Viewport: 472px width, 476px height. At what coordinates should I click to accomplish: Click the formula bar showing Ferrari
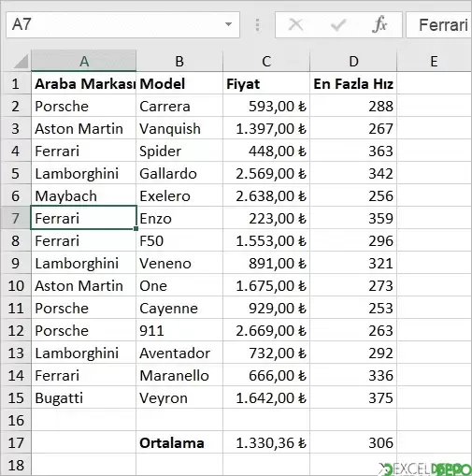click(439, 24)
